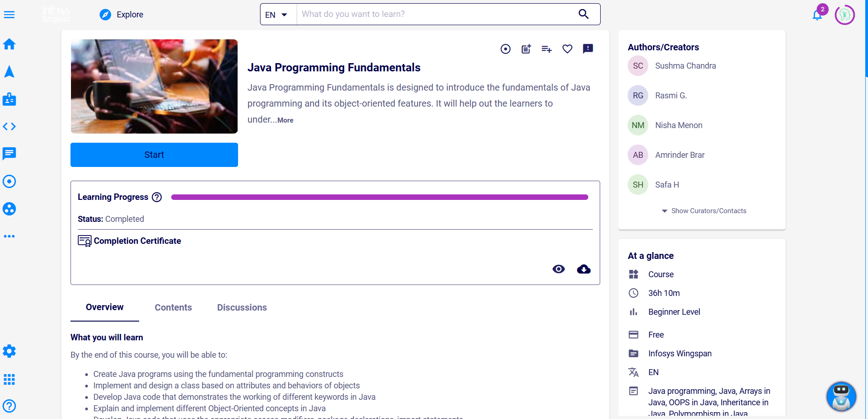Open the Home page from the sidebar

point(9,44)
